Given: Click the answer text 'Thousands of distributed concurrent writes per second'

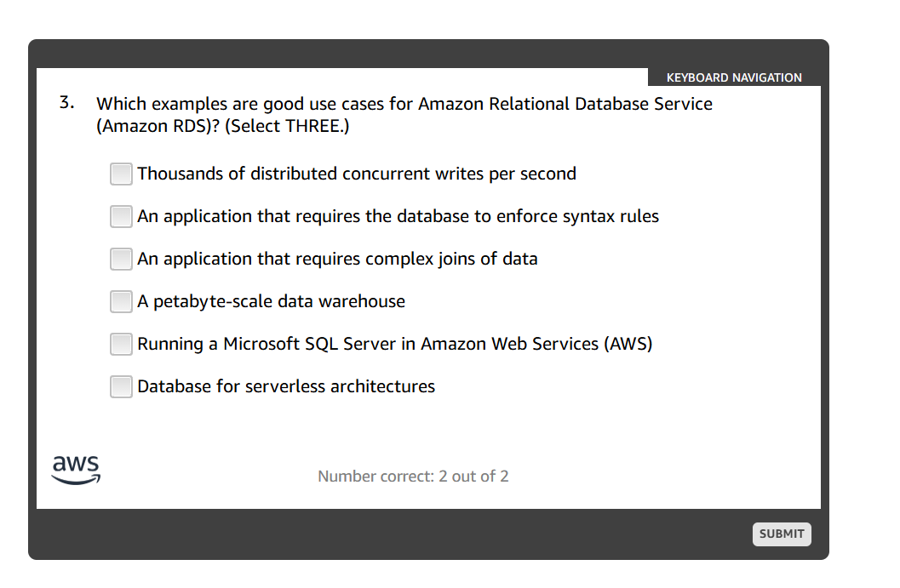Looking at the screenshot, I should [357, 174].
